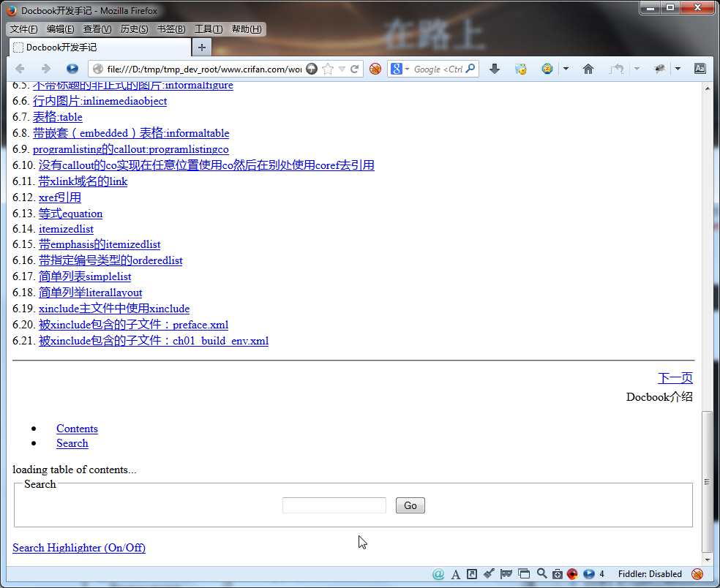Open 6.7 表格:table link
This screenshot has width=720, height=588.
(x=57, y=117)
